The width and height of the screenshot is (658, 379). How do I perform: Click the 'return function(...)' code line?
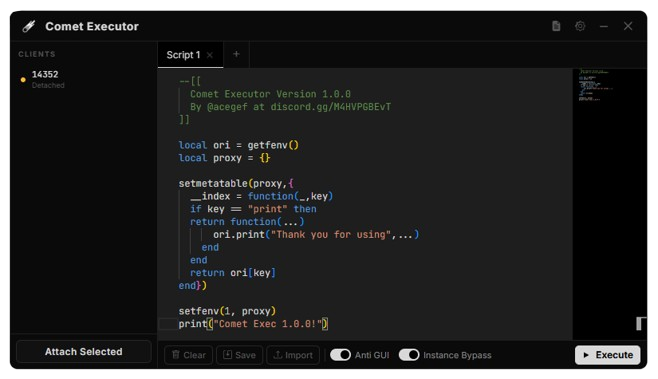click(247, 222)
